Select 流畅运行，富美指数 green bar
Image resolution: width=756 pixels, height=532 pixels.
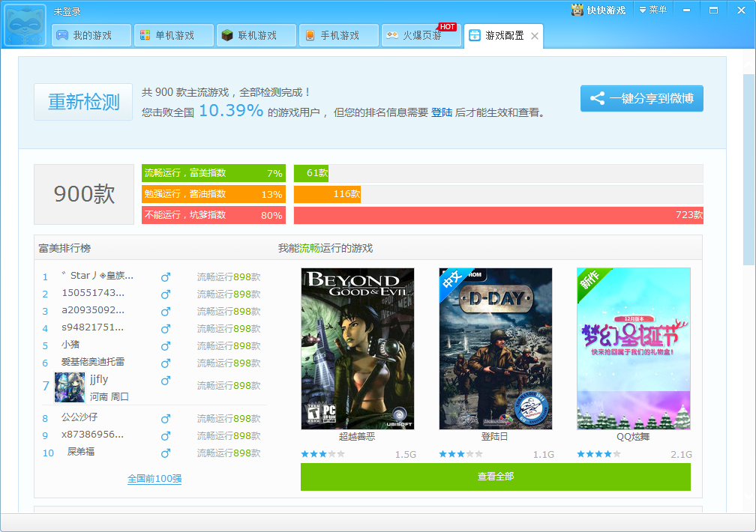point(214,174)
